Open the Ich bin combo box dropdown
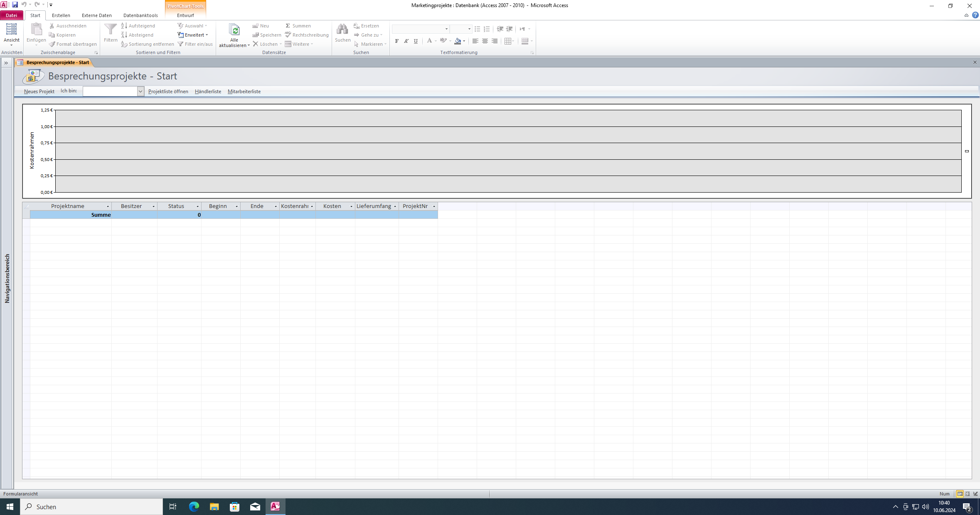The height and width of the screenshot is (515, 980). point(140,92)
